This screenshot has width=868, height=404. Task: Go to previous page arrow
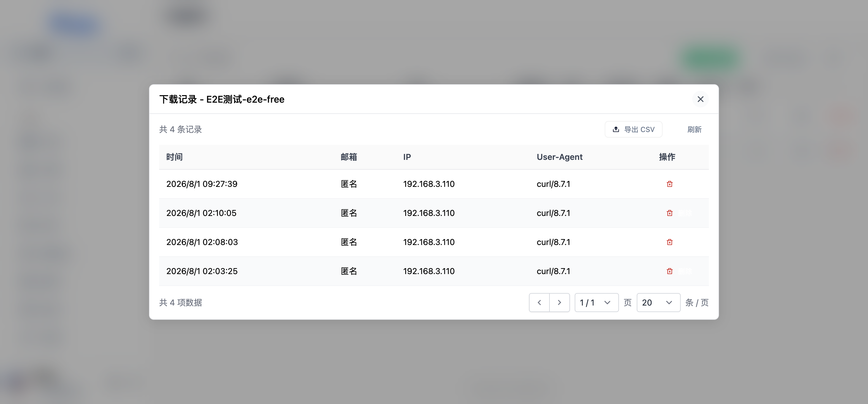point(539,302)
